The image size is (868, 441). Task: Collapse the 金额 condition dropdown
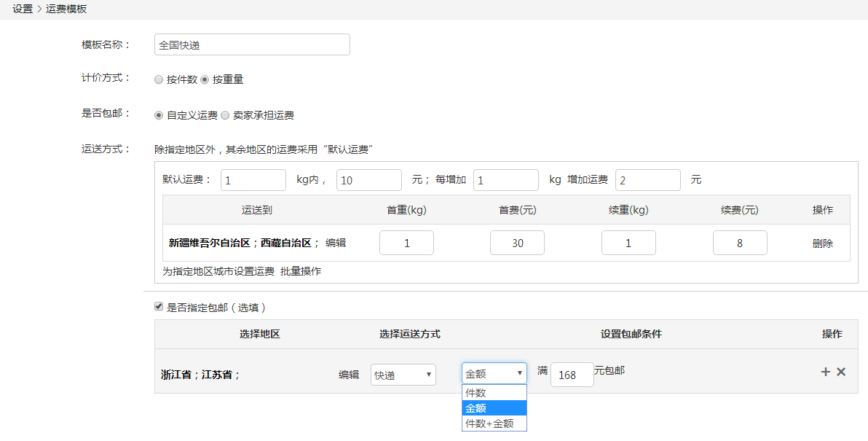pos(494,374)
